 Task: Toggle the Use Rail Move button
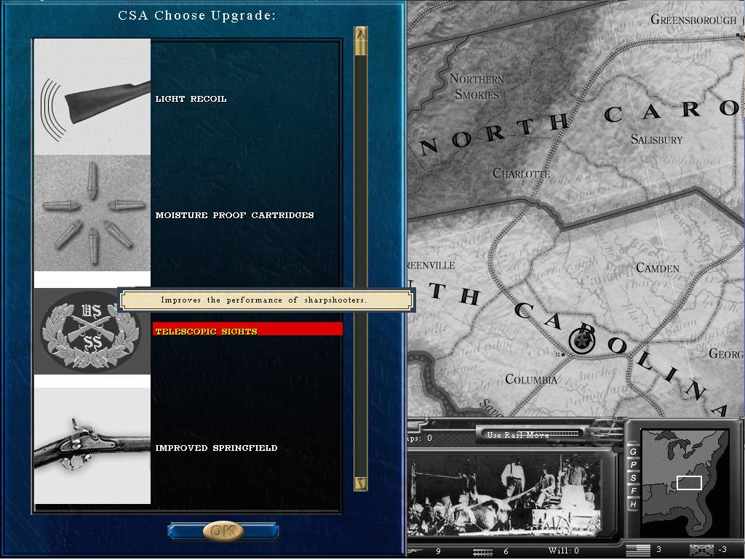[533, 434]
